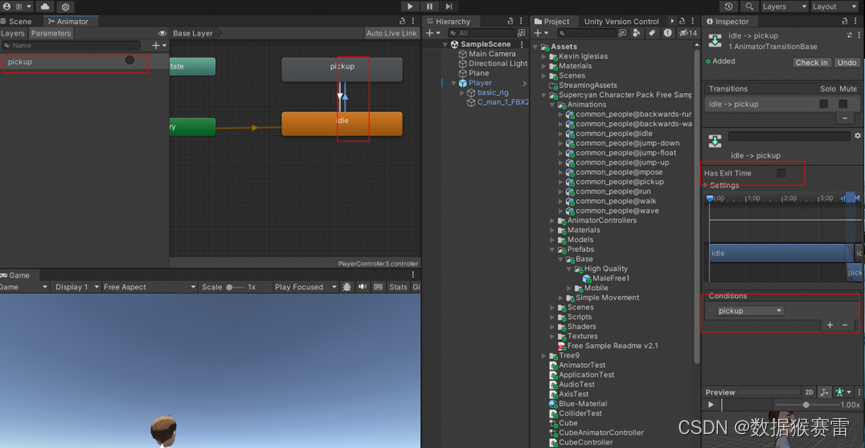Toggle the Game view keyboard shortcuts icon
Image resolution: width=865 pixels, height=448 pixels.
pos(378,287)
